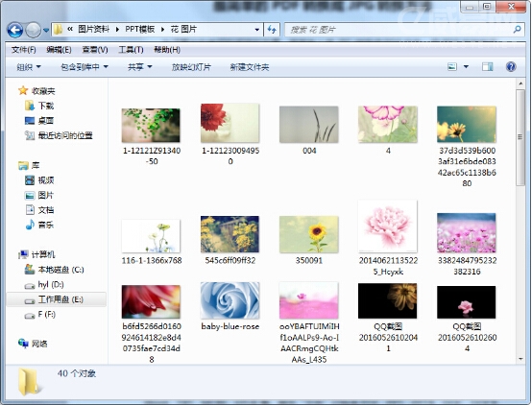Click the vertical scrollbar thumb
The width and height of the screenshot is (532, 405).
520,137
